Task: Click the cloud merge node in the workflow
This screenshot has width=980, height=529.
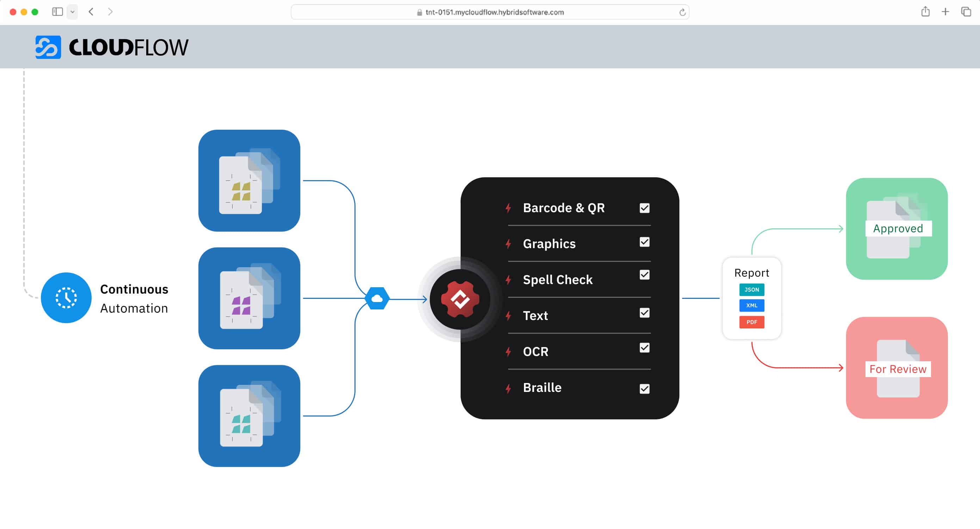Action: click(377, 299)
